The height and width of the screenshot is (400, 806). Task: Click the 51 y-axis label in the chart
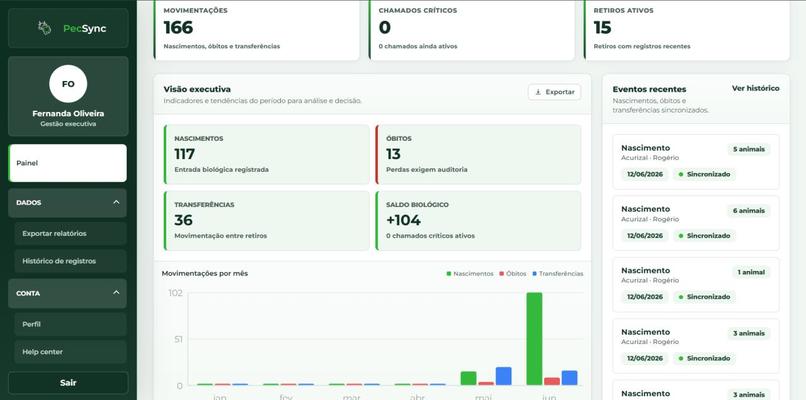click(x=177, y=339)
